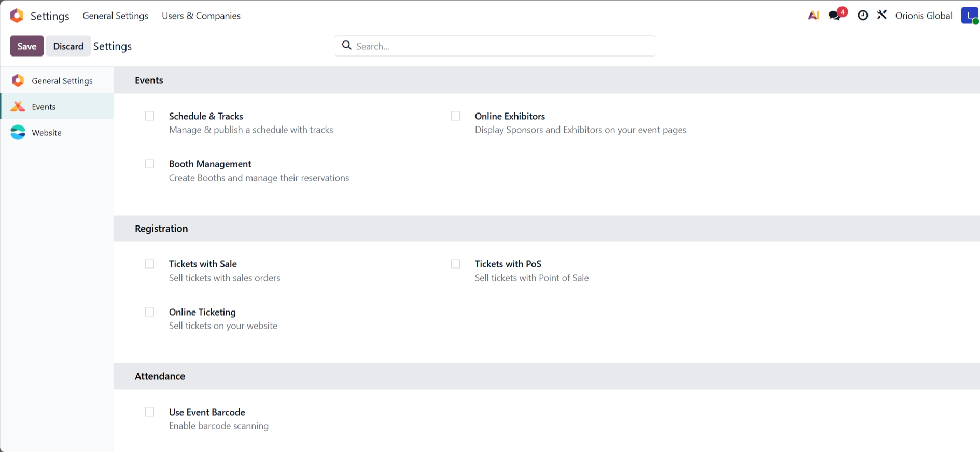Screen dimensions: 980x452
Task: Click the Tickets with Sale label
Action: [x=203, y=264]
